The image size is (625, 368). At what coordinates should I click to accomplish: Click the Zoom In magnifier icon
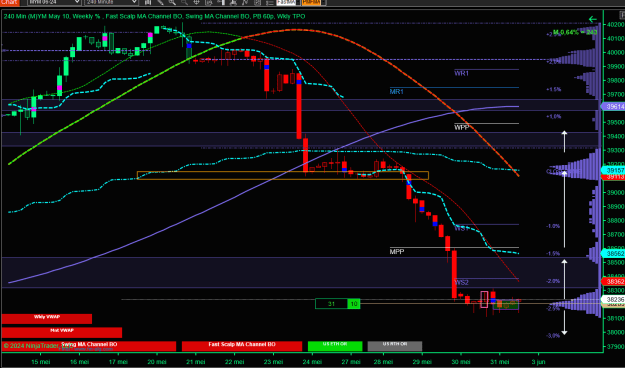(172, 2)
